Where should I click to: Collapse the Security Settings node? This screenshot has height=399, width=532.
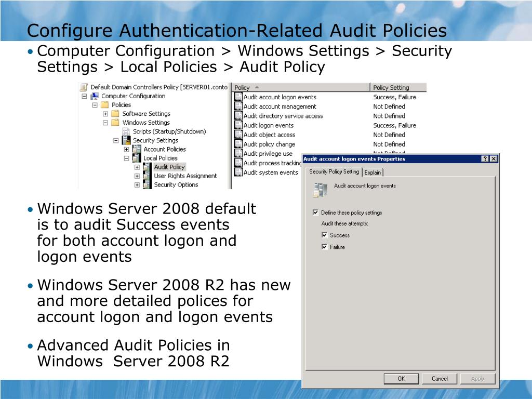click(x=116, y=140)
